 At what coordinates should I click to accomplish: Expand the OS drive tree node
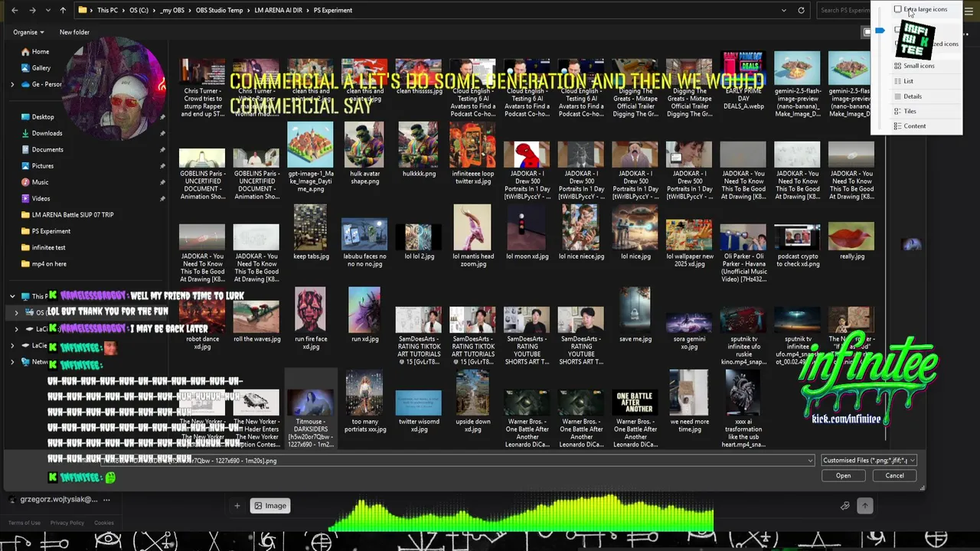coord(17,312)
